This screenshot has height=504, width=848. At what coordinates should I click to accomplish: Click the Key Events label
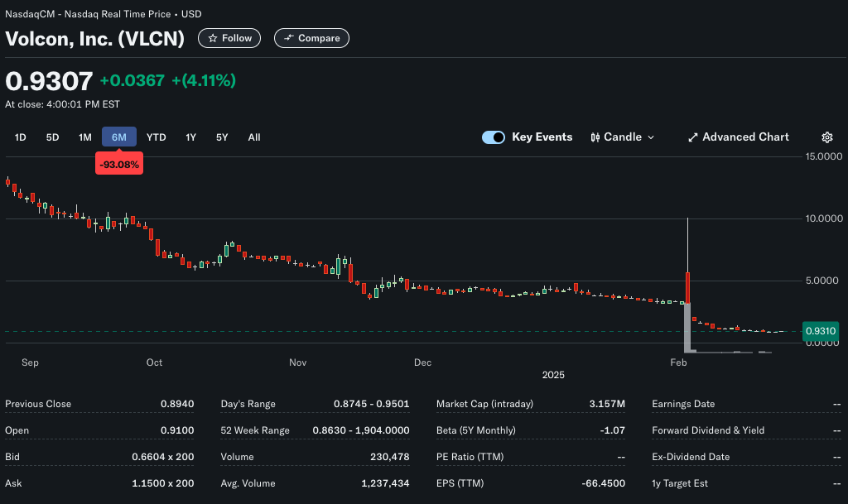[x=542, y=137]
